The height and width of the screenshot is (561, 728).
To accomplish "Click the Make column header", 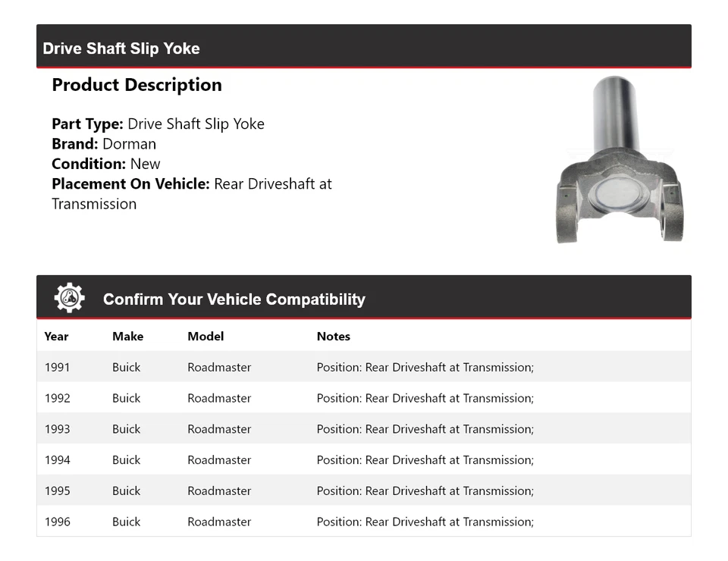I will coord(127,337).
